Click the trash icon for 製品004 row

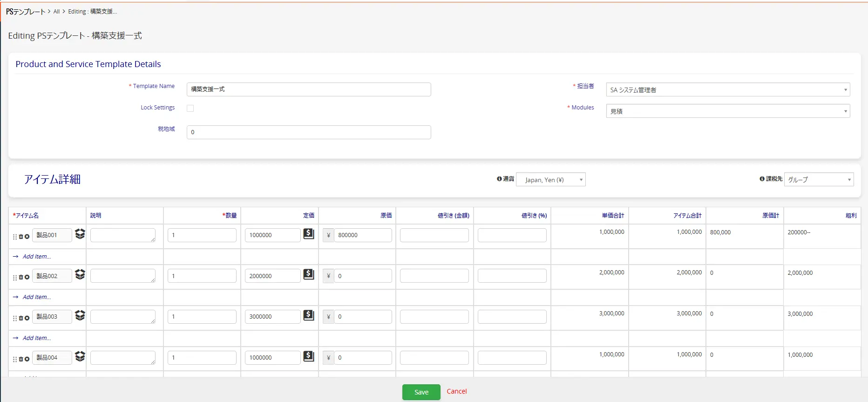[x=21, y=359]
